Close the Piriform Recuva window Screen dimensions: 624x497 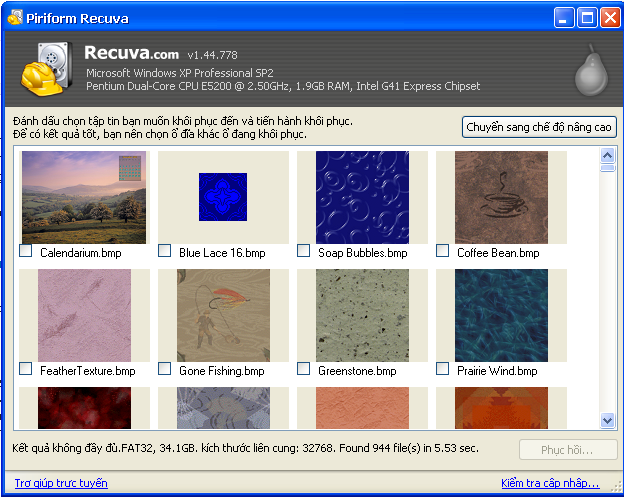(x=611, y=18)
